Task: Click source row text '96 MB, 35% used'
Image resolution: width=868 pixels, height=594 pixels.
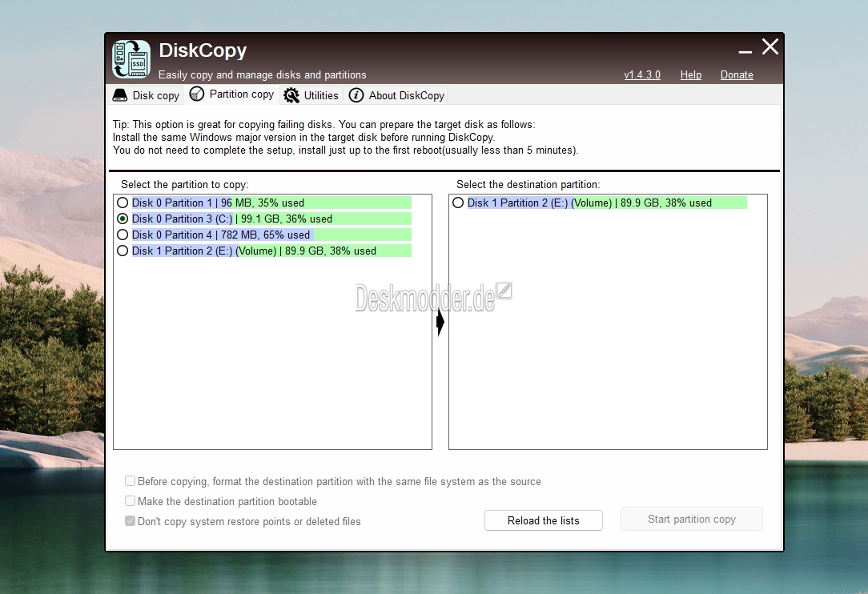Action: coord(263,203)
